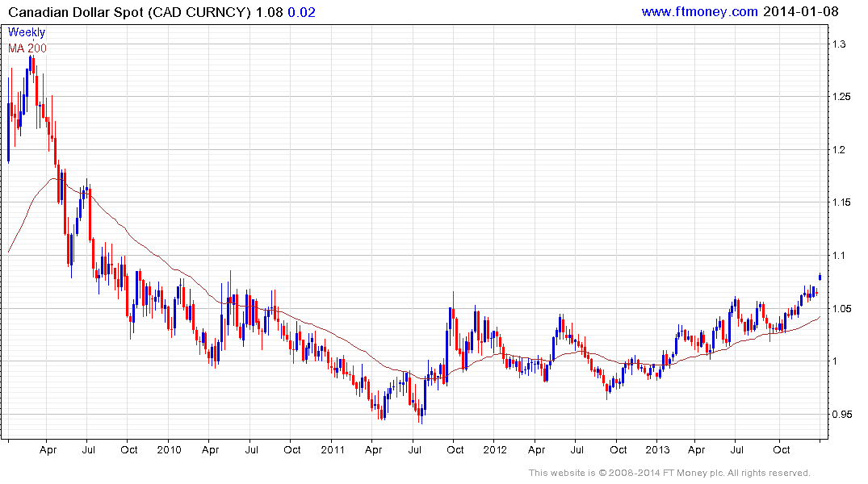Click the 0.95 price axis label
The width and height of the screenshot is (868, 484).
pos(841,415)
